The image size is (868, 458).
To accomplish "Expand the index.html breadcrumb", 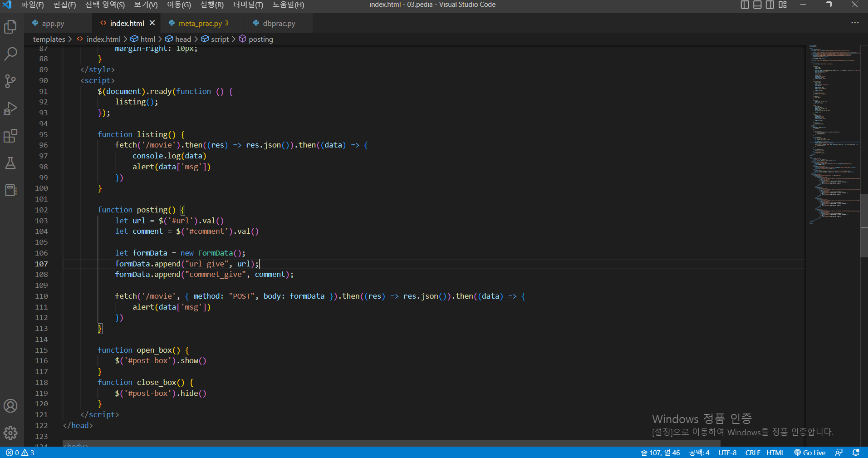I will [x=99, y=39].
